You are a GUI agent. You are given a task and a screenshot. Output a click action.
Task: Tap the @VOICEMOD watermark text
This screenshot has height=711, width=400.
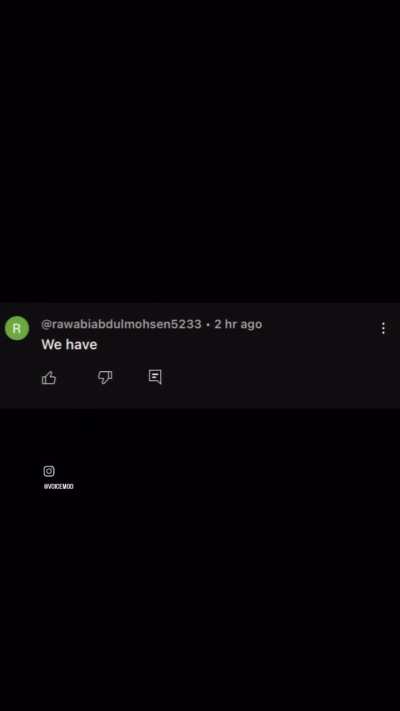[59, 487]
